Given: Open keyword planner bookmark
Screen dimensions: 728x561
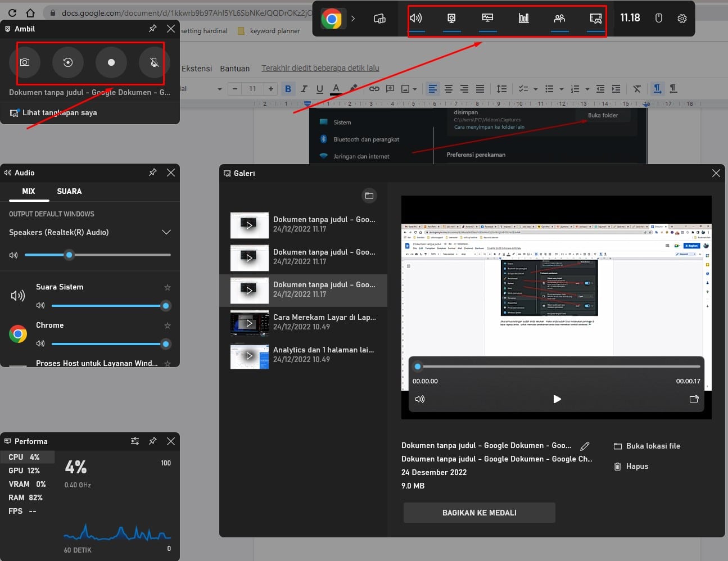Looking at the screenshot, I should 269,31.
